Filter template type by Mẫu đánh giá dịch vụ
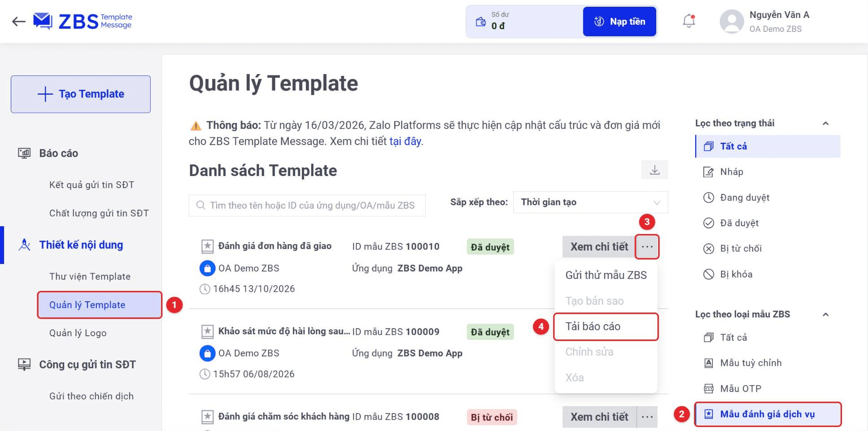The height and width of the screenshot is (431, 868). coord(768,414)
